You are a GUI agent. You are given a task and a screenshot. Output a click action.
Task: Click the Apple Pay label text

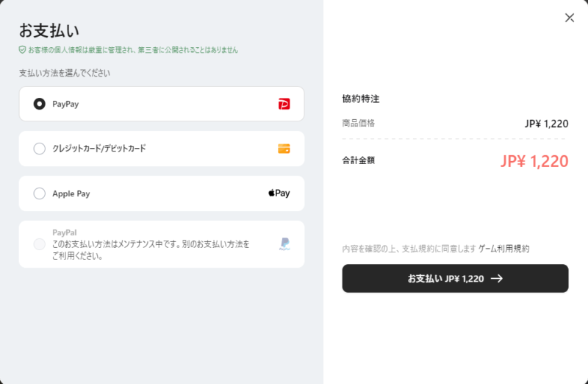71,193
